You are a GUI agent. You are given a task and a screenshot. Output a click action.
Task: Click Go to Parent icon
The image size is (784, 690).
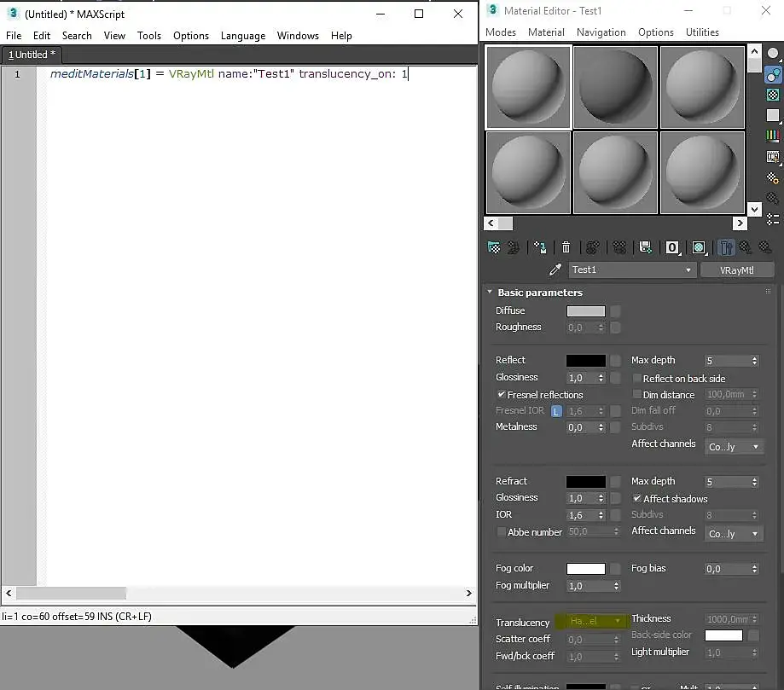(745, 247)
